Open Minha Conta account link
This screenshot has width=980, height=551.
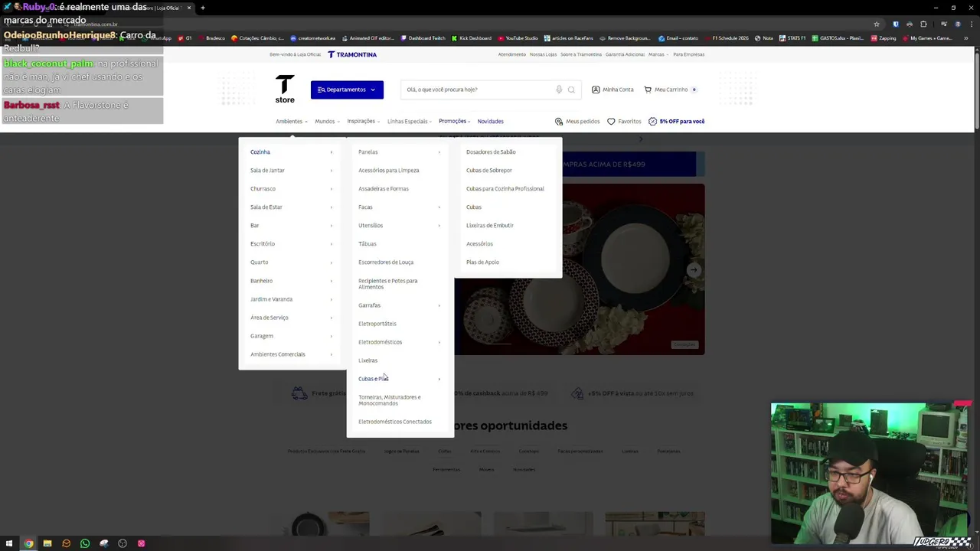click(x=612, y=90)
